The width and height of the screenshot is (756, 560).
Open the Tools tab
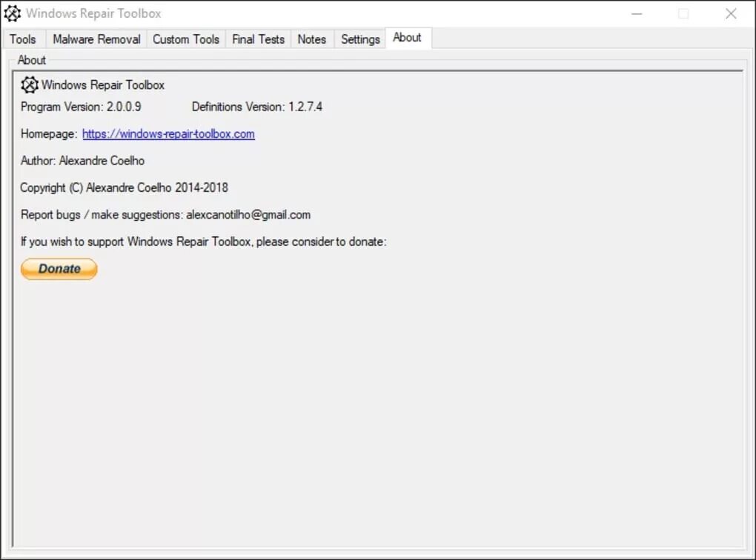[23, 39]
